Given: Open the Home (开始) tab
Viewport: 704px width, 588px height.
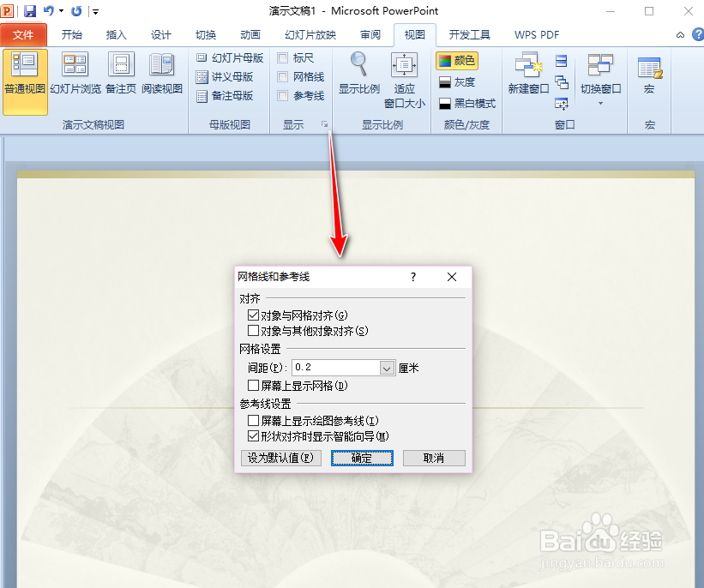Looking at the screenshot, I should pyautogui.click(x=72, y=35).
